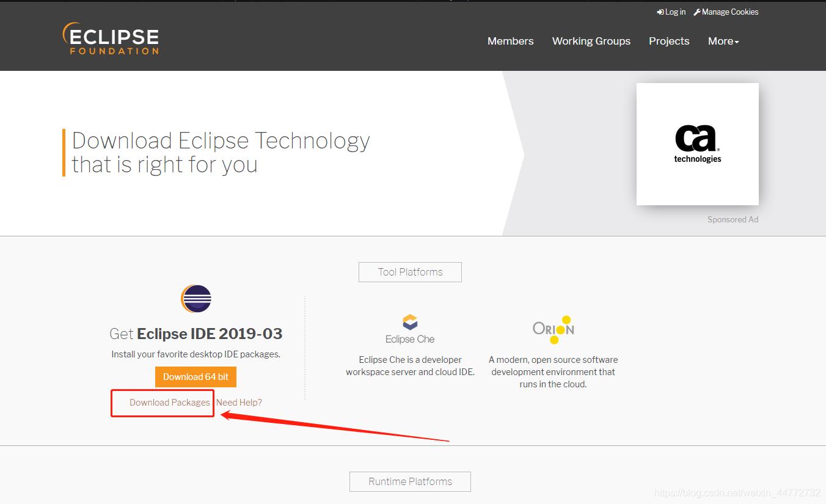
Task: Click the Download 64 bit button
Action: 196,377
